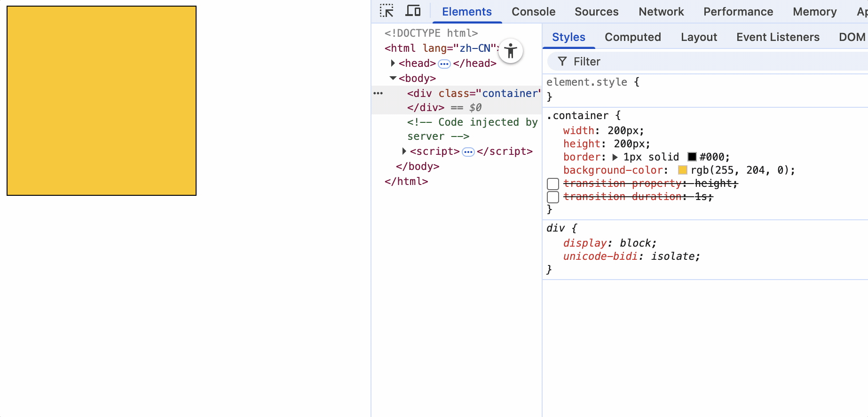Switch to the Computed sidebar tab
Image resolution: width=868 pixels, height=417 pixels.
coord(632,37)
